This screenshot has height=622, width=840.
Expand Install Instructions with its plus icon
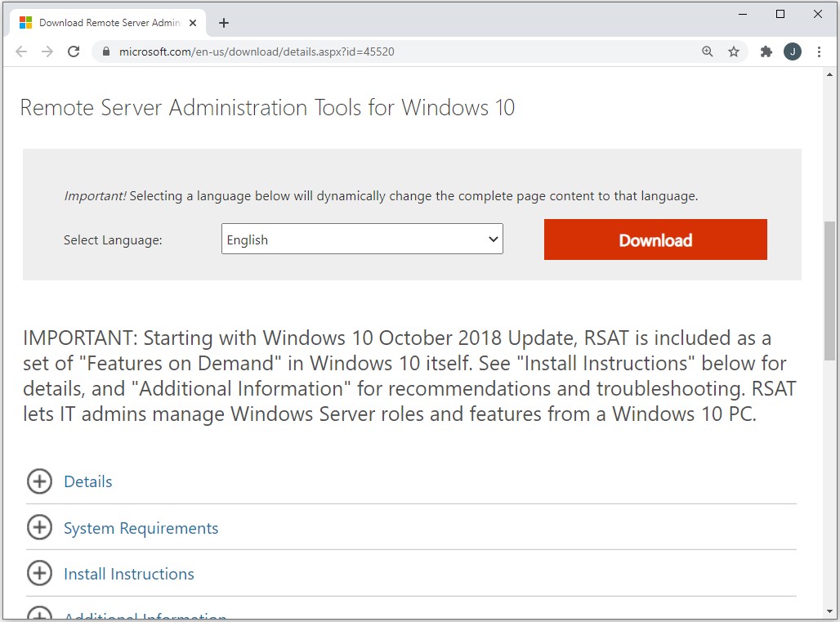[x=40, y=573]
